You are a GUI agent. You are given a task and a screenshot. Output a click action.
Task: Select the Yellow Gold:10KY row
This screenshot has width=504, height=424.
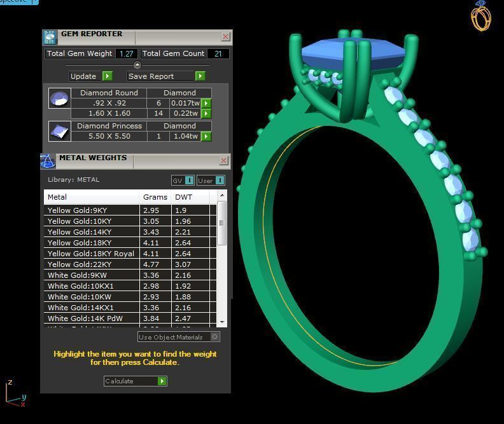130,221
